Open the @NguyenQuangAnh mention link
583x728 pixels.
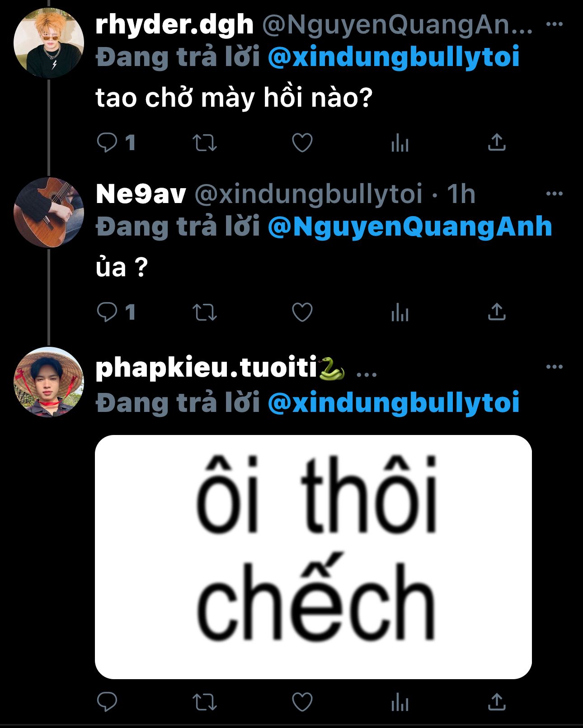pyautogui.click(x=410, y=227)
